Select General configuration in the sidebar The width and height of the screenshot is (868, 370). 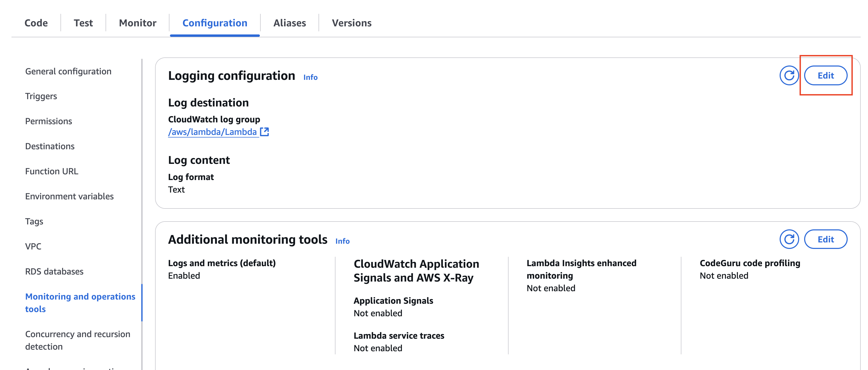coord(68,71)
